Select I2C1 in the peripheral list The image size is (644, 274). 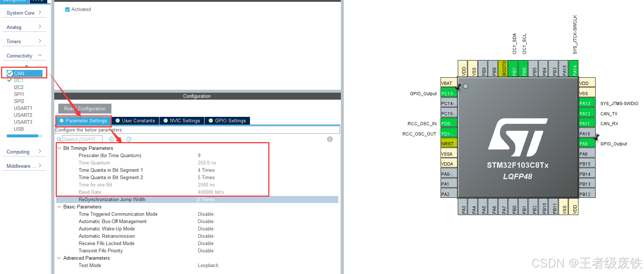click(18, 80)
